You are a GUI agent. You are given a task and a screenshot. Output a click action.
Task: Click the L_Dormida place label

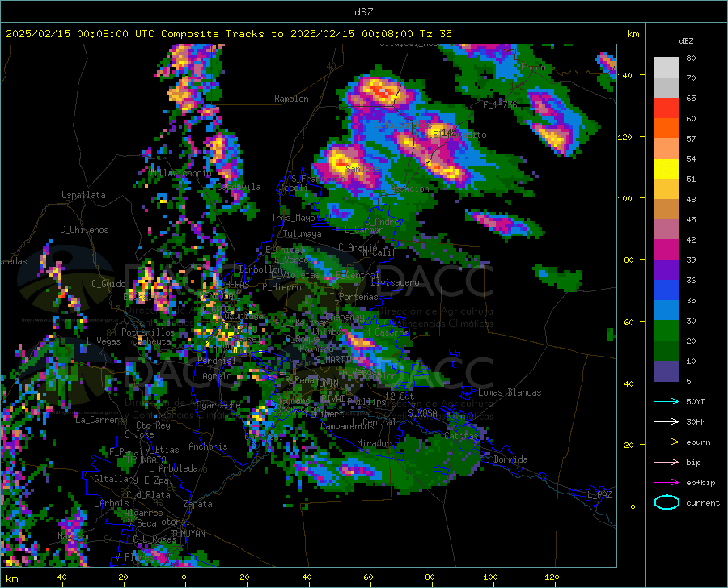pyautogui.click(x=505, y=459)
